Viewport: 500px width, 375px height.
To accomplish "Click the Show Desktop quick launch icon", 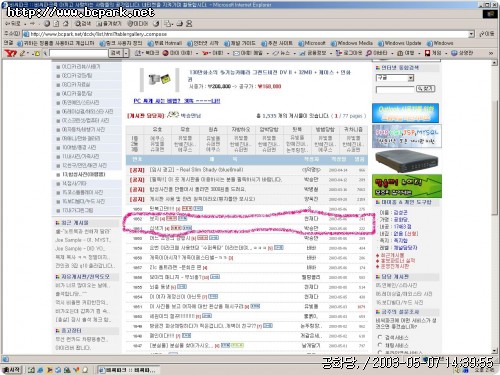I will (31, 370).
